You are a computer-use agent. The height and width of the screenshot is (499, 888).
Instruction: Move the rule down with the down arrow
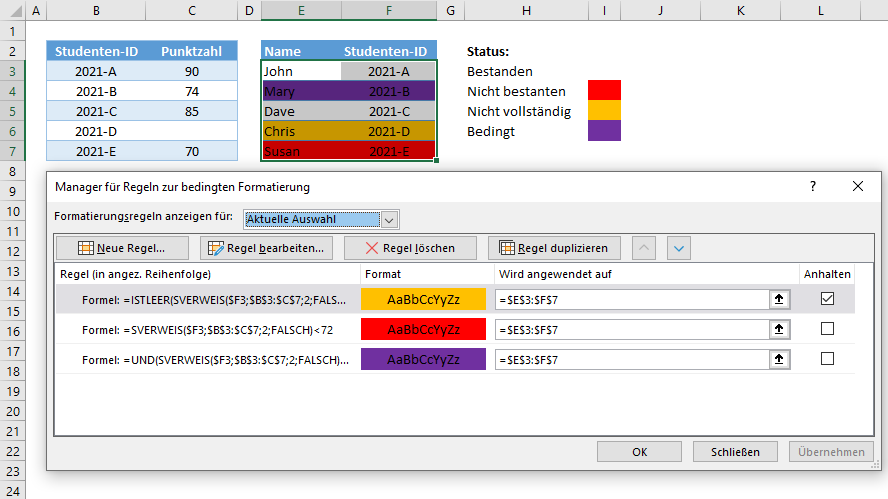(678, 248)
